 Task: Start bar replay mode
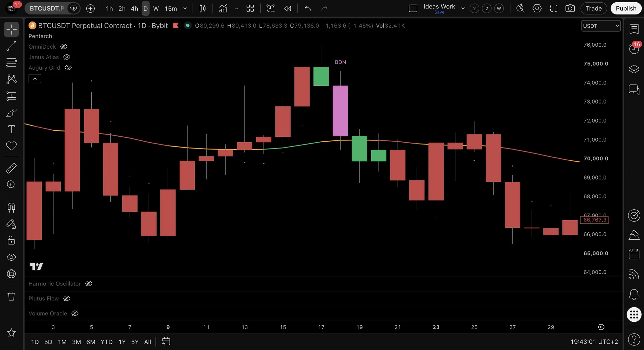coord(288,9)
